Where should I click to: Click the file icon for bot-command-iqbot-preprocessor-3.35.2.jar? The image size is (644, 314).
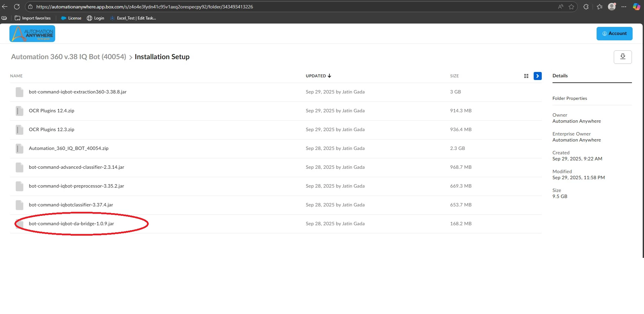(x=20, y=186)
